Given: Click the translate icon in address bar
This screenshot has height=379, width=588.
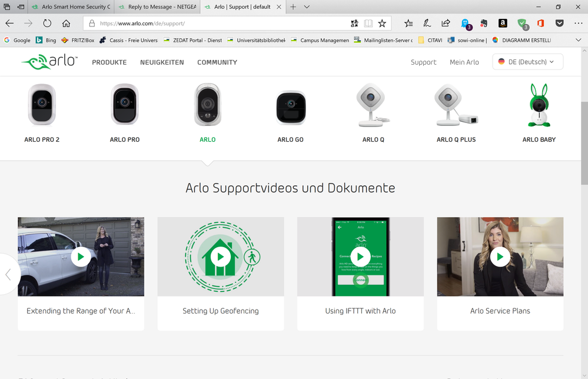Looking at the screenshot, I should [x=354, y=23].
